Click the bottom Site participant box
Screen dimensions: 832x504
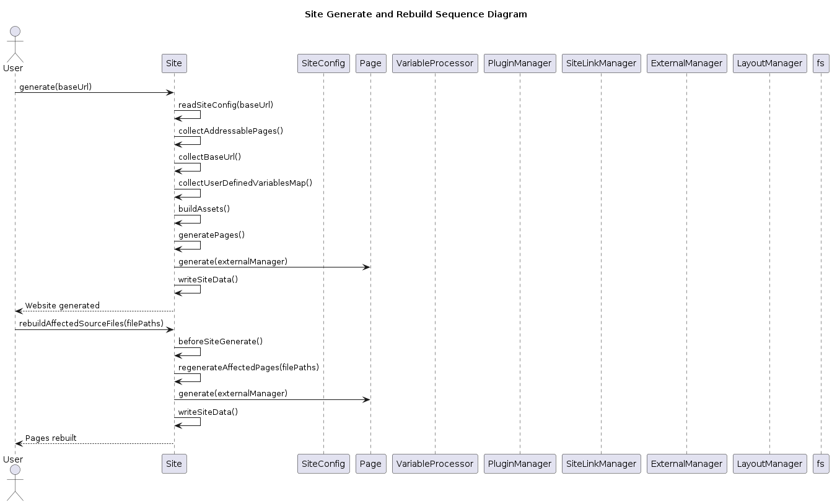(x=174, y=464)
